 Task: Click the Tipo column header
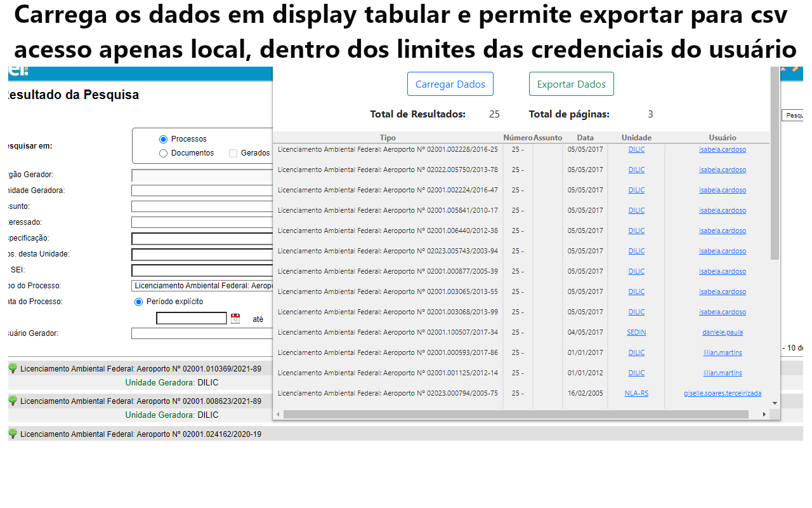pos(388,138)
